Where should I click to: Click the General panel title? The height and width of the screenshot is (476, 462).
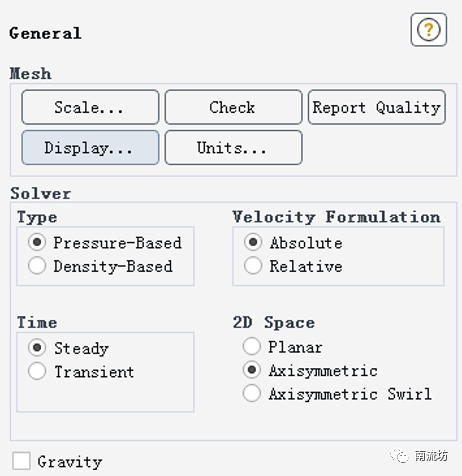pyautogui.click(x=45, y=33)
